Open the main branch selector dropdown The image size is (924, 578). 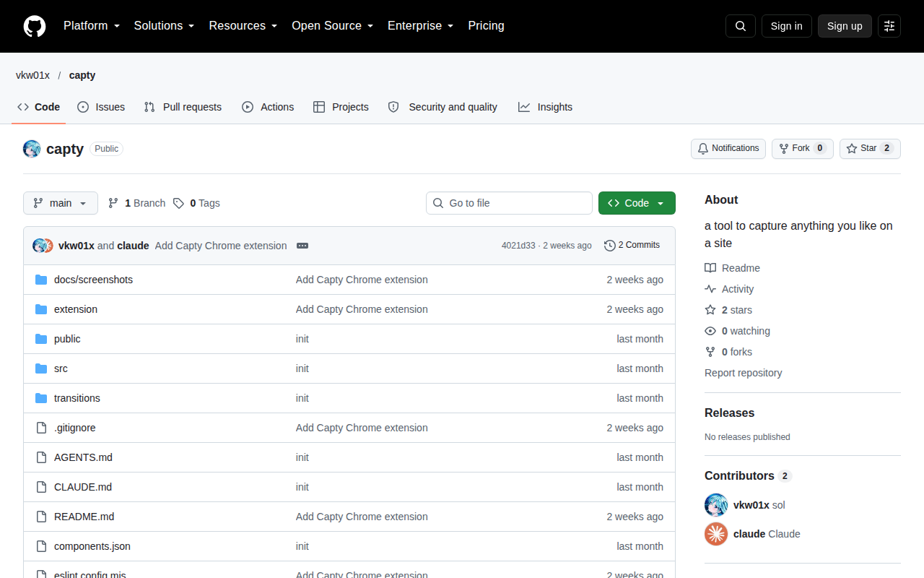(61, 203)
